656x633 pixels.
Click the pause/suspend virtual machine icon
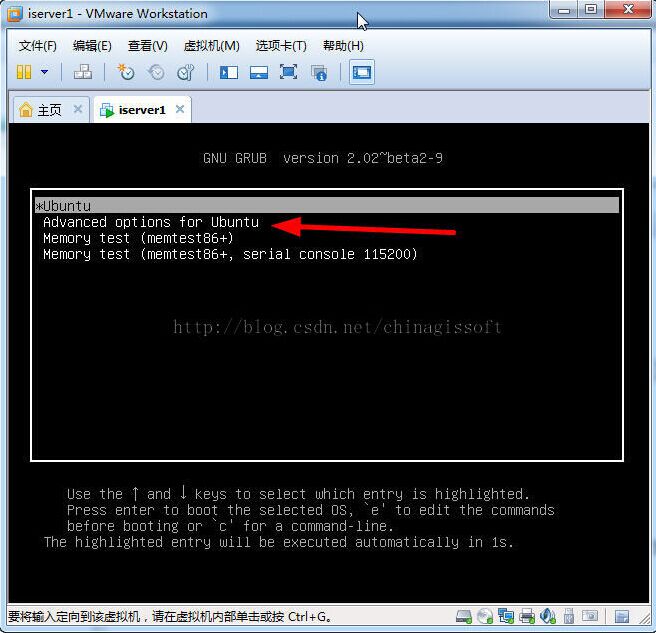click(24, 72)
